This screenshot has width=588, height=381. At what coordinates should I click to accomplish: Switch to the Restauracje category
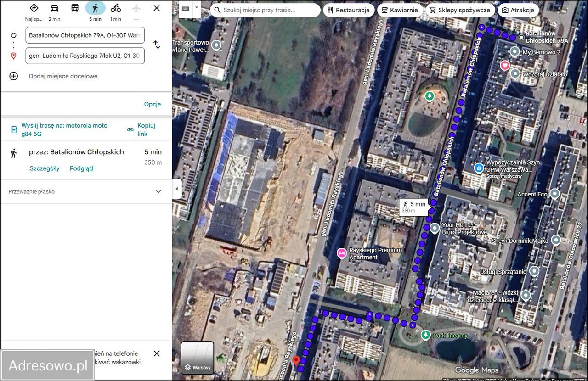(x=349, y=10)
